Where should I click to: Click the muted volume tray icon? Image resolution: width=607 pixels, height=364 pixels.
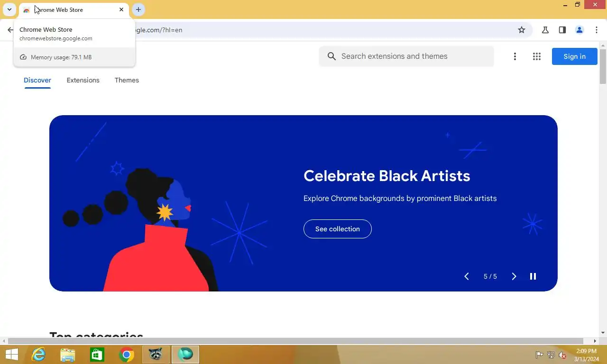click(x=563, y=355)
